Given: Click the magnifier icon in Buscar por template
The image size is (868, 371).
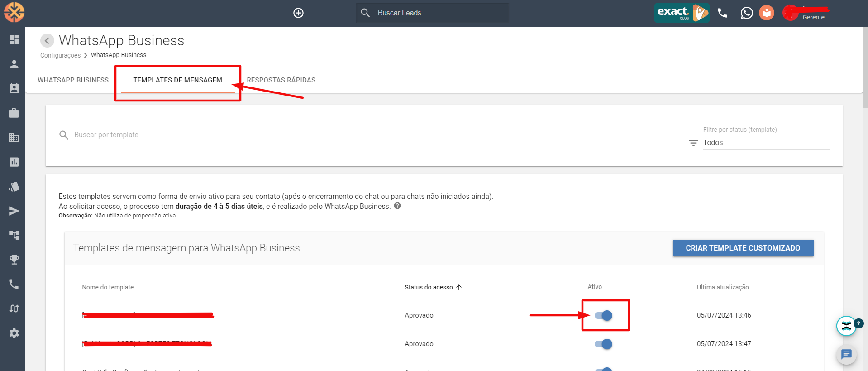Looking at the screenshot, I should (x=64, y=135).
